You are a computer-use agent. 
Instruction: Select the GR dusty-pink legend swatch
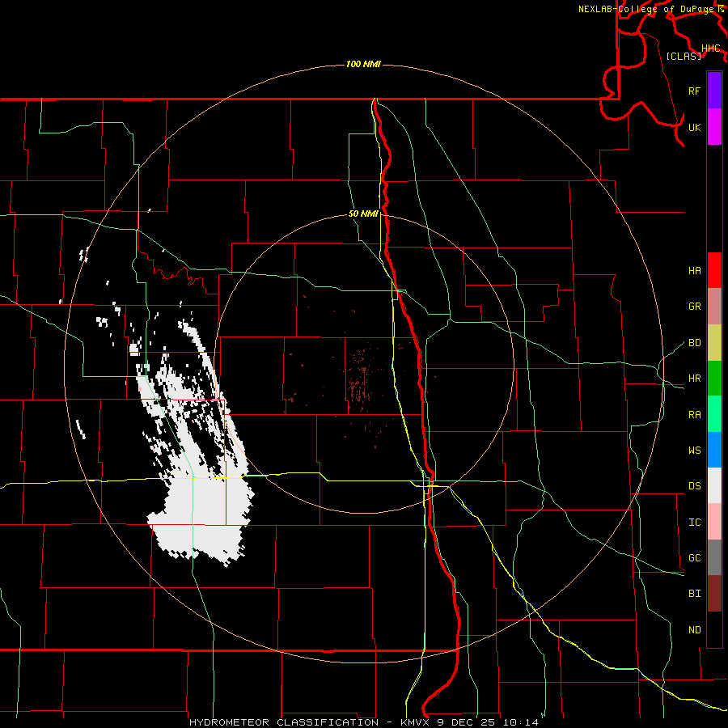point(714,307)
